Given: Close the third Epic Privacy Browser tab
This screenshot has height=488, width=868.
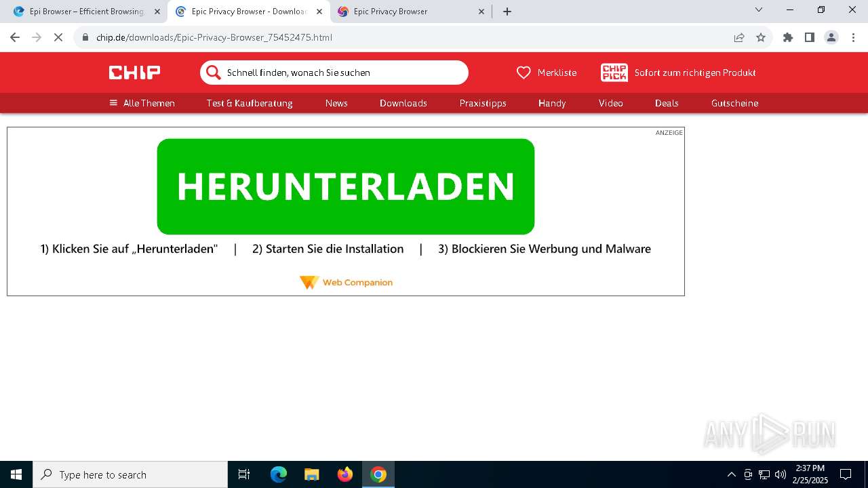Looking at the screenshot, I should 481,12.
